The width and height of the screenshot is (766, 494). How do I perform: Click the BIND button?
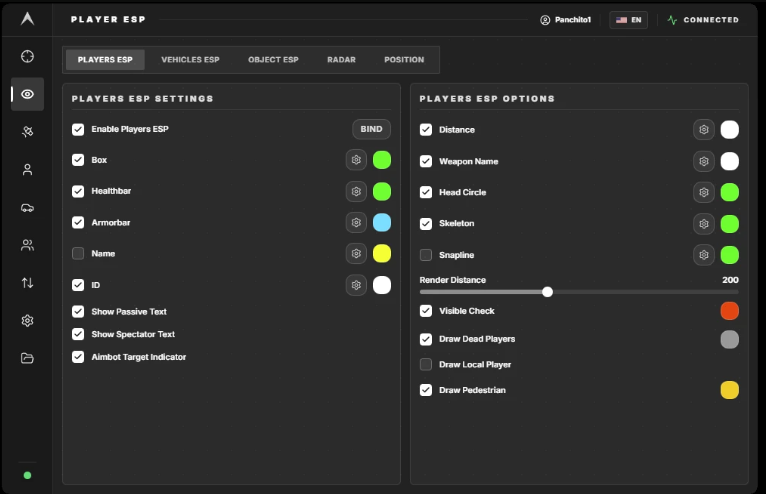pos(371,129)
